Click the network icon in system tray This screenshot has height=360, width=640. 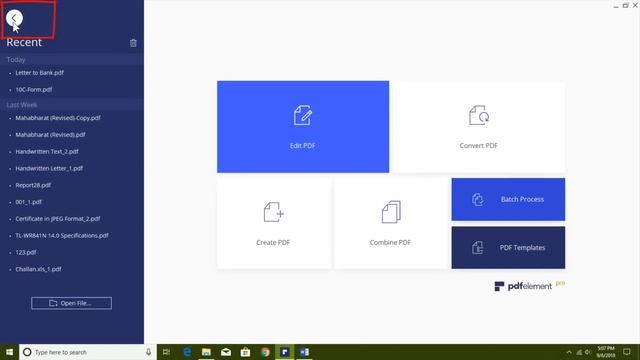pos(579,352)
